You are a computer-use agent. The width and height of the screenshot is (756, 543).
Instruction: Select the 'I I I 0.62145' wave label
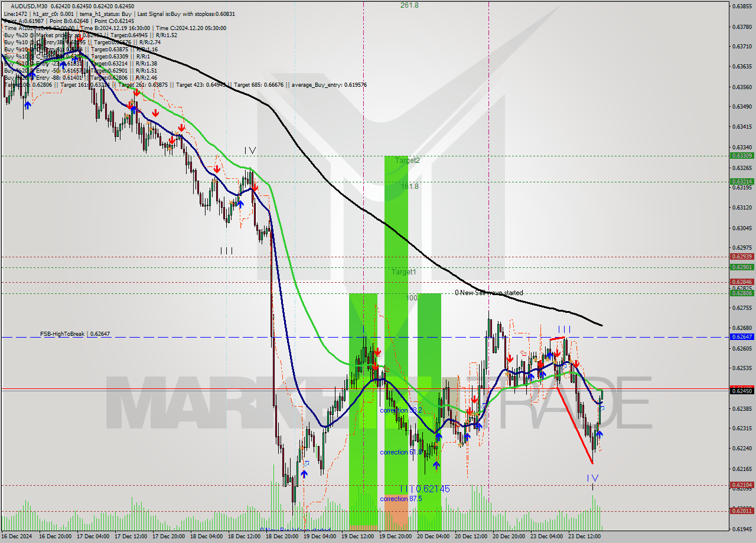tap(425, 489)
